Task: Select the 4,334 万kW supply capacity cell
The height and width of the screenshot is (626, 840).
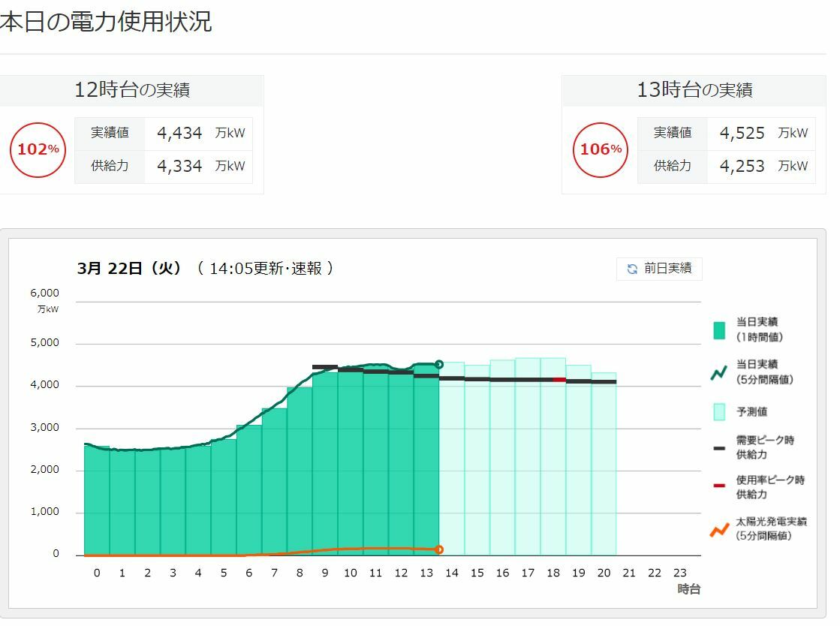Action: click(x=199, y=167)
